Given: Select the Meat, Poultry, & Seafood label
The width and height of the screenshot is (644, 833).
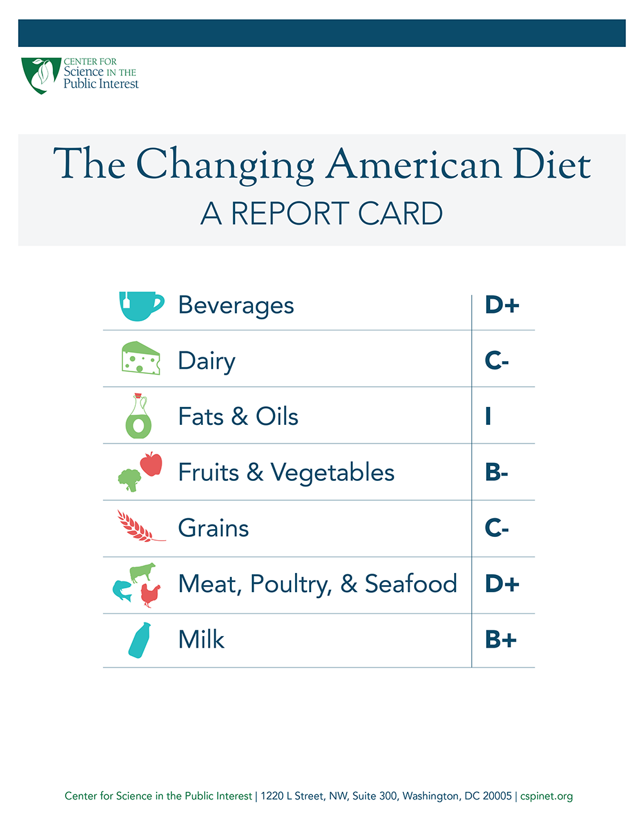Looking at the screenshot, I should click(317, 585).
